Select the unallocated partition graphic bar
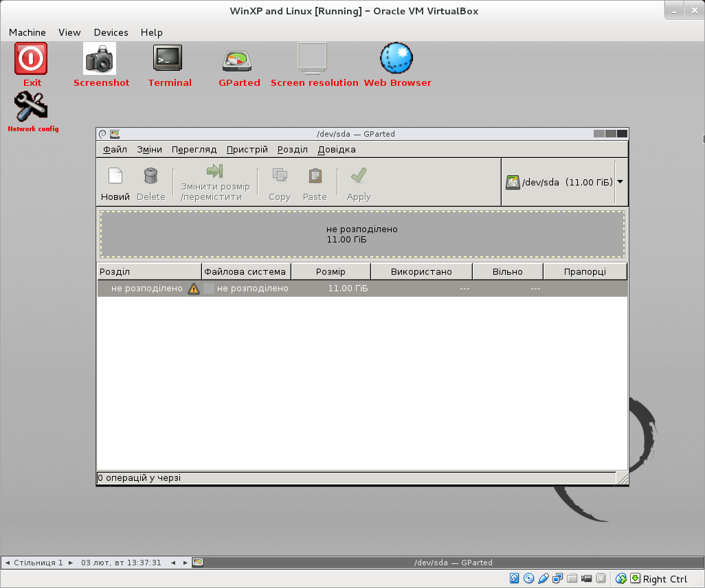Viewport: 705px width, 588px height. click(362, 234)
